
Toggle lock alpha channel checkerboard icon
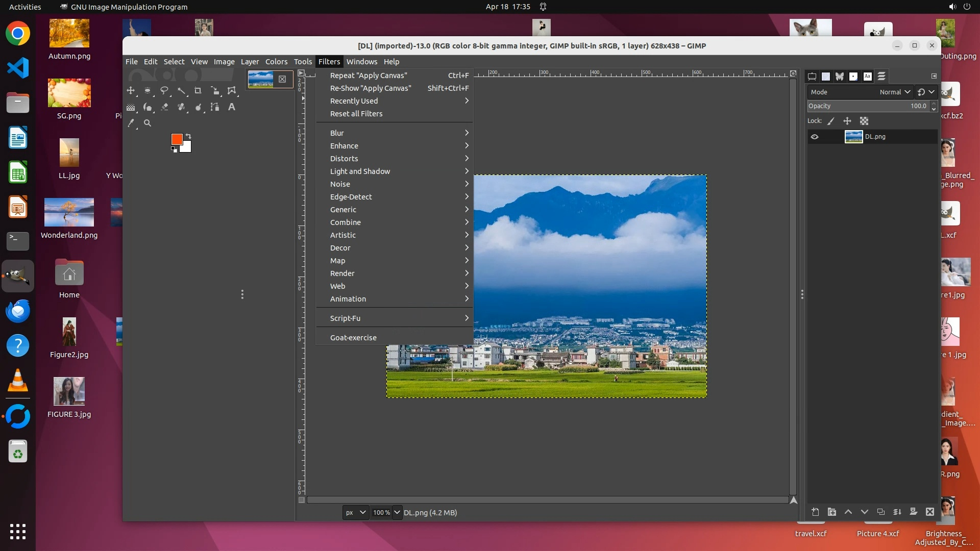point(864,121)
